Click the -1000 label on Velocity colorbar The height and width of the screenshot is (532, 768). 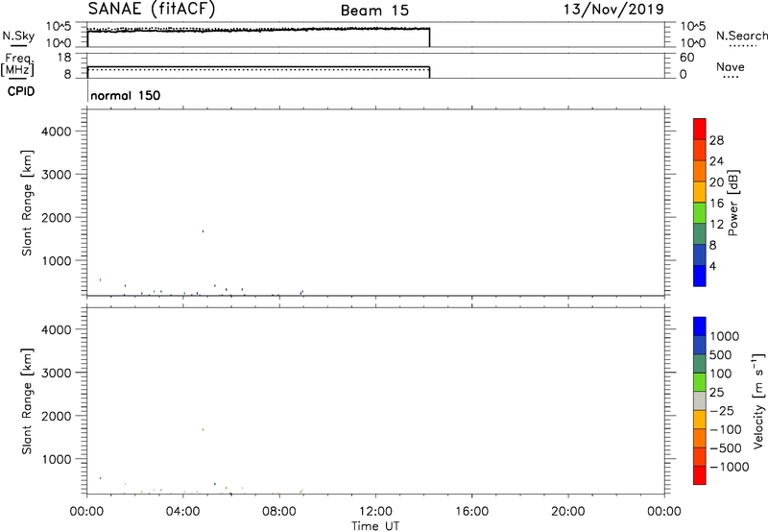[730, 467]
